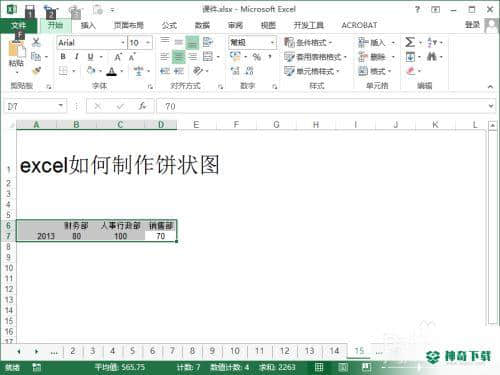The width and height of the screenshot is (500, 375).
Task: Click the Insert Function fx icon
Action: point(142,106)
